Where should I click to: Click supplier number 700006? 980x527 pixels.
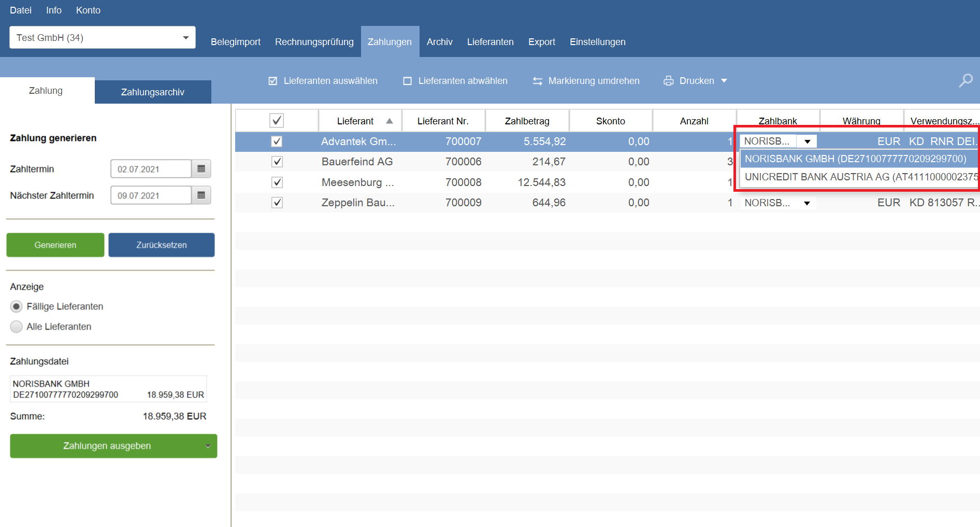[x=464, y=162]
